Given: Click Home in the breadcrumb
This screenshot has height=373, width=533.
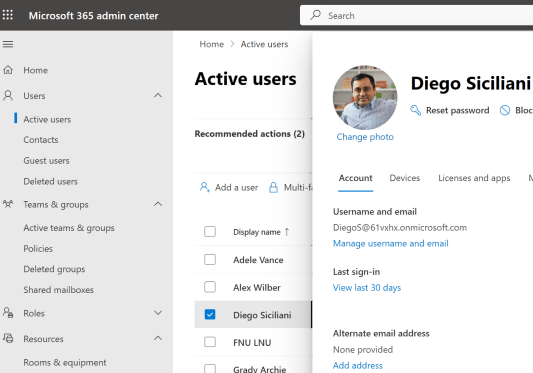Looking at the screenshot, I should [211, 44].
